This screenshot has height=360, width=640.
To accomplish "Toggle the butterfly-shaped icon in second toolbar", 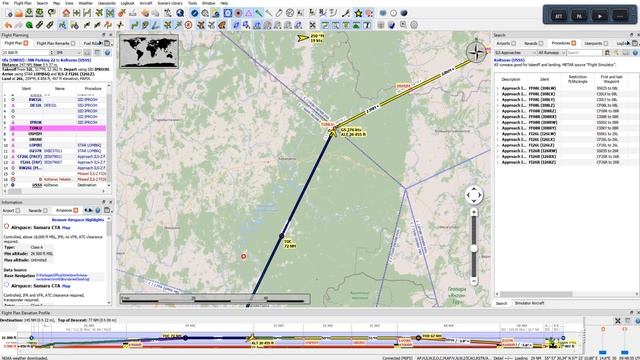I will click(x=222, y=25).
